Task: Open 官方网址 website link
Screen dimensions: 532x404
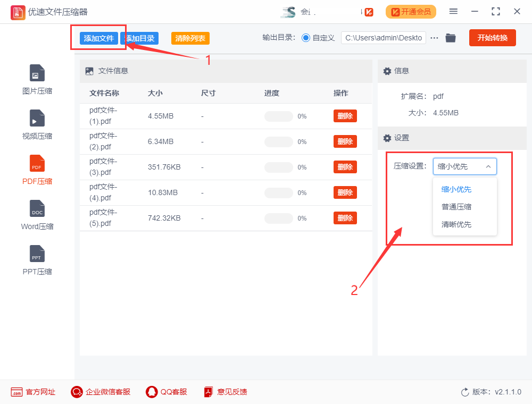Action: tap(33, 392)
